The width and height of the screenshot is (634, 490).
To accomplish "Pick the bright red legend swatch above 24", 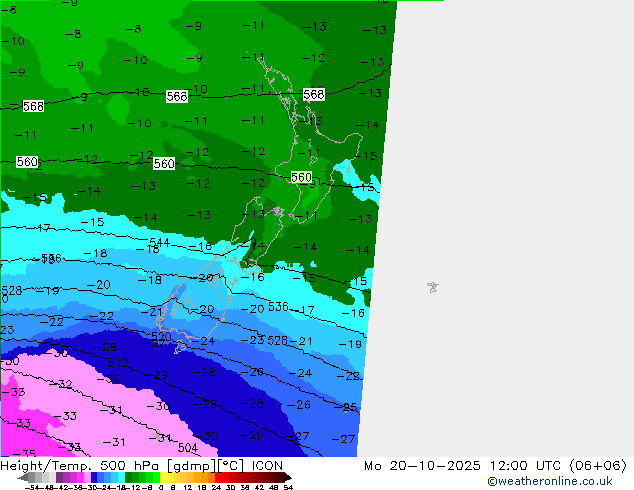I will coord(218,477).
